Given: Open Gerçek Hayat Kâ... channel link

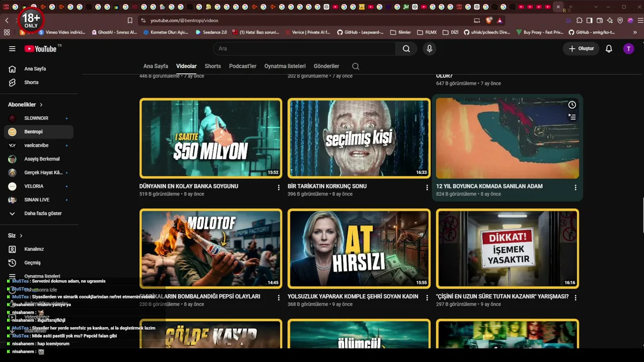Looking at the screenshot, I should 39,172.
